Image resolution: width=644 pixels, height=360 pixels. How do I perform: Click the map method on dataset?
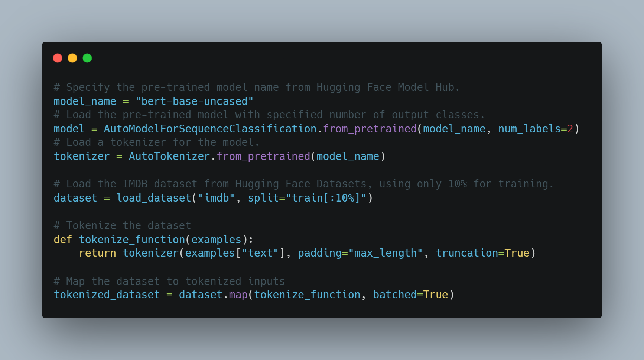click(238, 295)
